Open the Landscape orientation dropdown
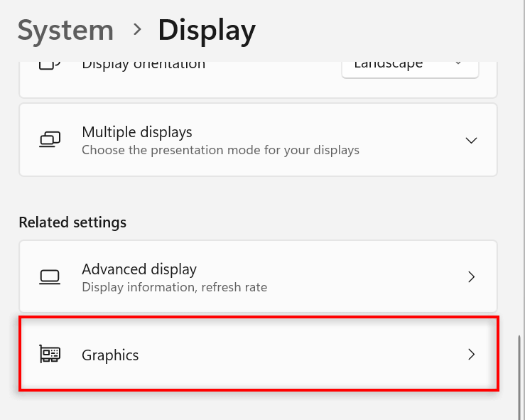 [409, 65]
